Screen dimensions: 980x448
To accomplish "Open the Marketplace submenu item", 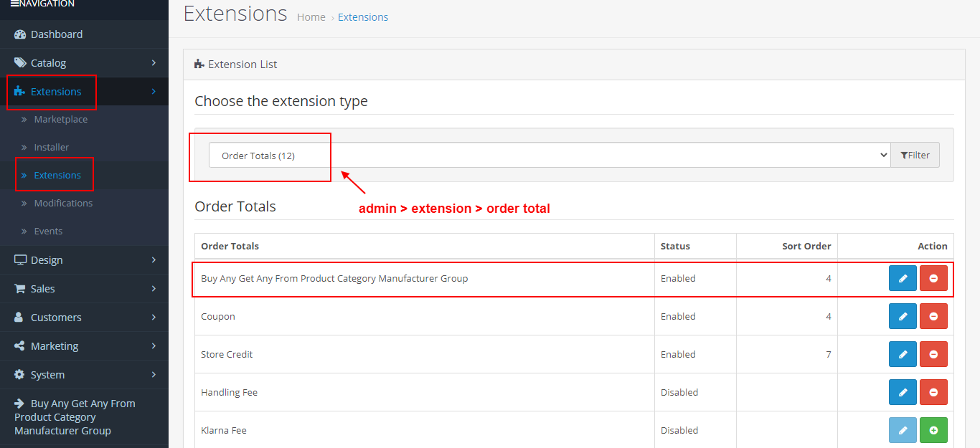I will (x=61, y=120).
